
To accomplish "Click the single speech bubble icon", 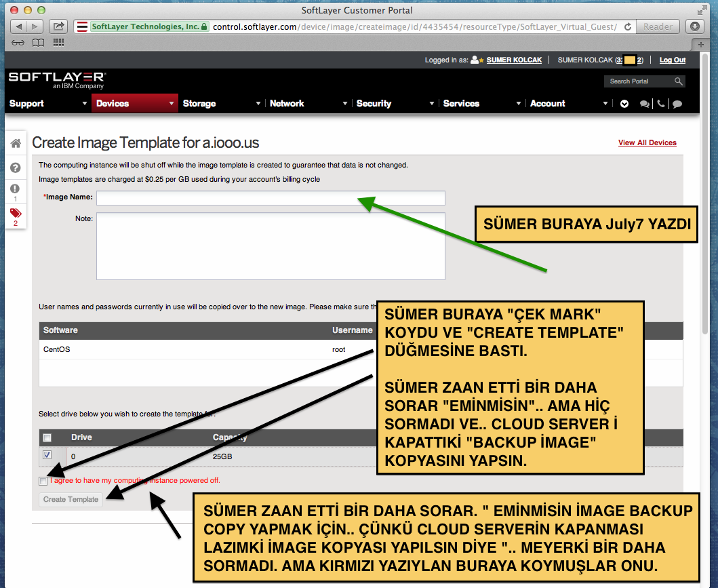I will pos(677,104).
